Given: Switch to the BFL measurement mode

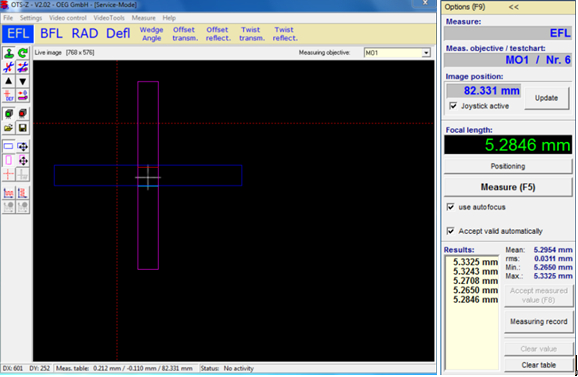Looking at the screenshot, I should point(51,34).
